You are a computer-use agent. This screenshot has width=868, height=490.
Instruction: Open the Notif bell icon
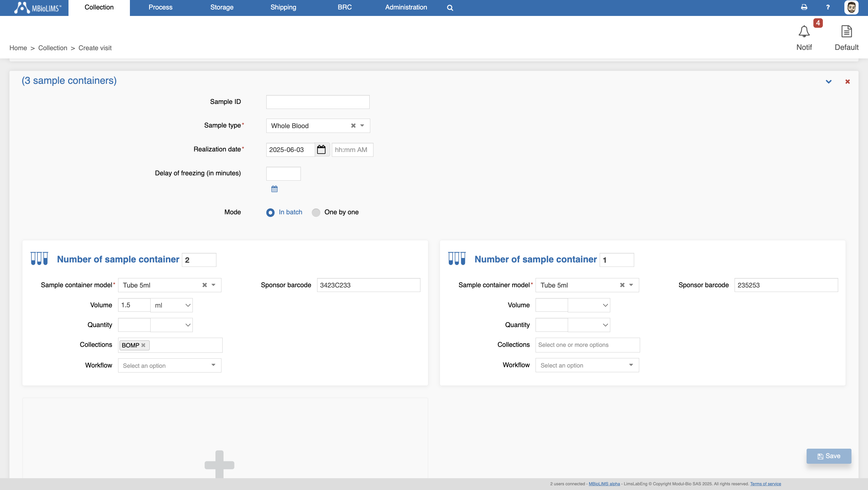pos(804,32)
